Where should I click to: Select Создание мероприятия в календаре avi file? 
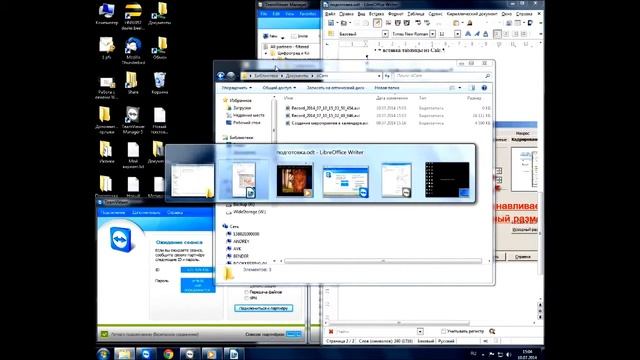point(327,123)
